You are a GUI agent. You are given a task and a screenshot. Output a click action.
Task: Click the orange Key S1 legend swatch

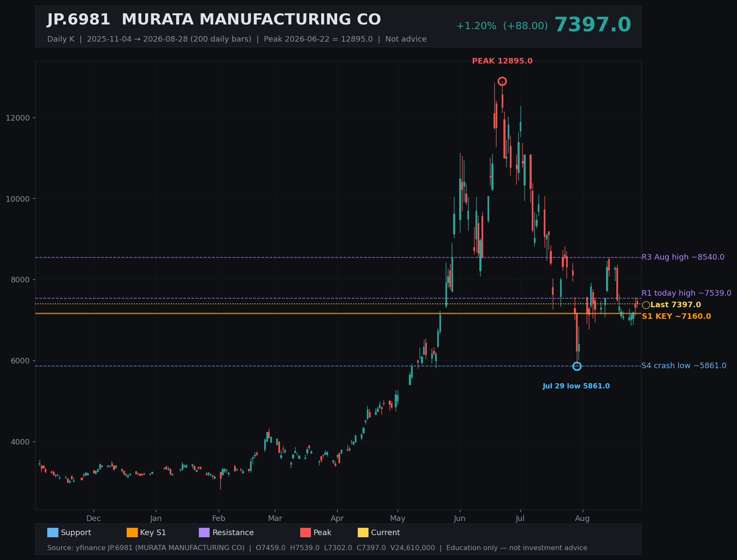[132, 533]
